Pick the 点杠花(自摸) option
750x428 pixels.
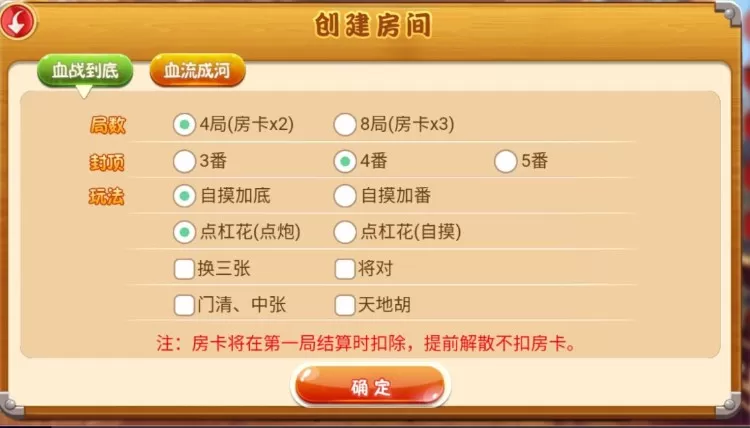pos(344,232)
